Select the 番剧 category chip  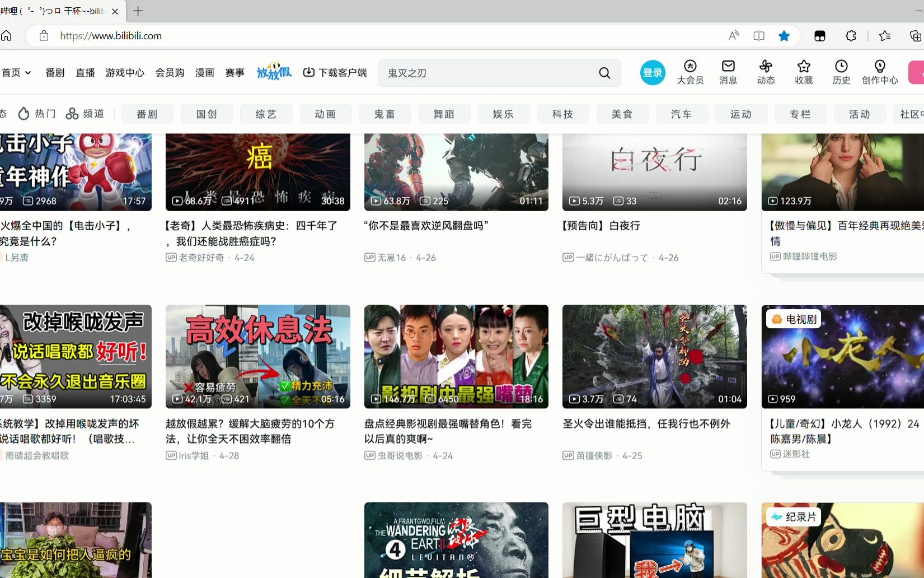point(147,114)
